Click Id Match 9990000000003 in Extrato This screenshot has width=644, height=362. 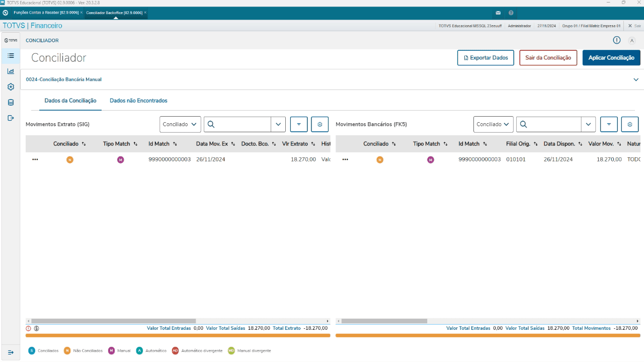[x=170, y=159]
